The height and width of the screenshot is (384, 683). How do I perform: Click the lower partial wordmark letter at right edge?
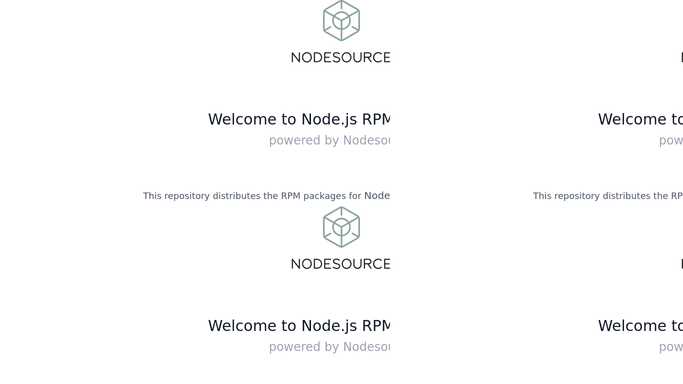[682, 264]
